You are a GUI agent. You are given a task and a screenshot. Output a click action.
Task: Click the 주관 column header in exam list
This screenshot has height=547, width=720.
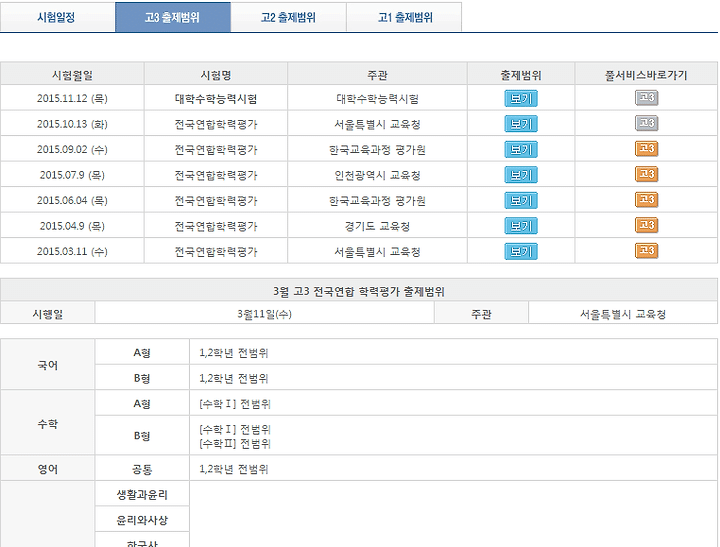click(377, 74)
